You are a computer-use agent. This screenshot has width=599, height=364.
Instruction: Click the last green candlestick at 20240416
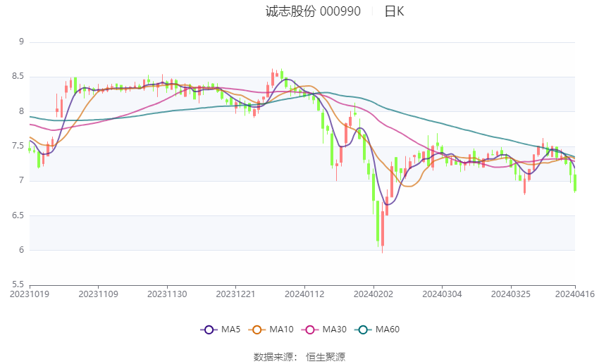pos(575,183)
